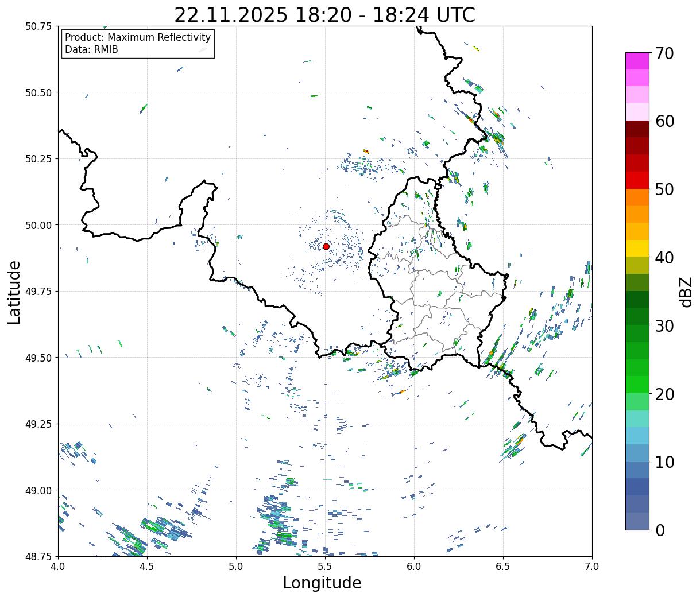Screen dimensions: 700x597
Task: Click the x-axis tick label '7.0'
Action: 592,567
